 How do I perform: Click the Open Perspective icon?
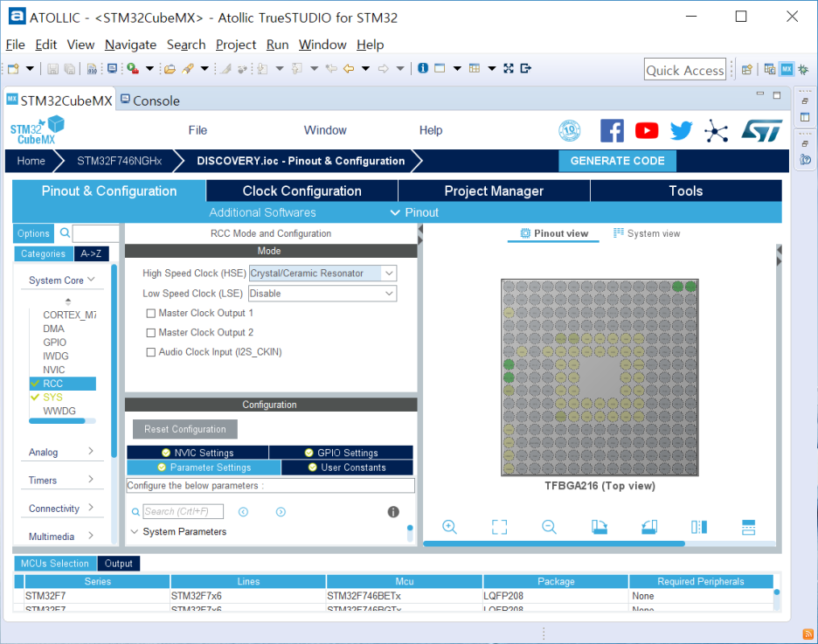pyautogui.click(x=747, y=69)
